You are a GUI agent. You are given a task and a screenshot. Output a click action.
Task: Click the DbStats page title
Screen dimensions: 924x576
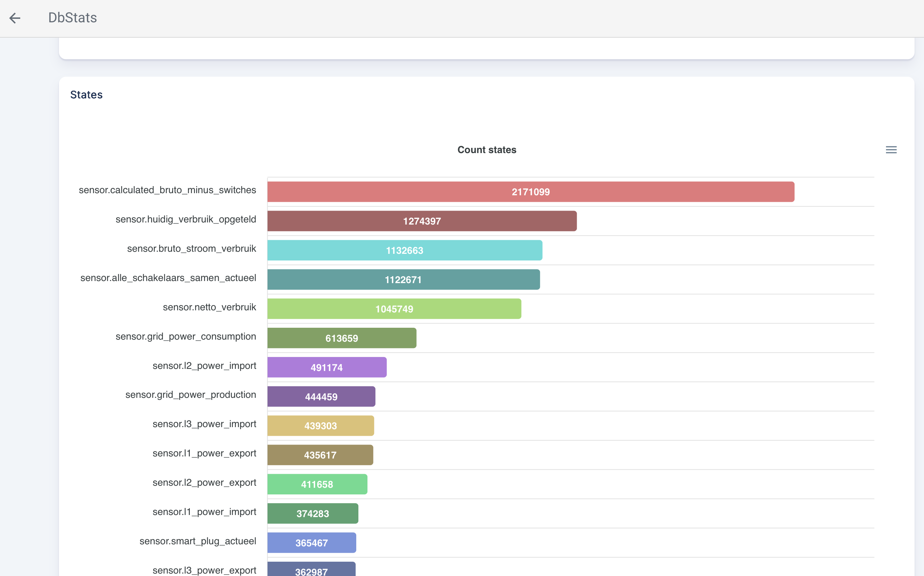pyautogui.click(x=73, y=18)
